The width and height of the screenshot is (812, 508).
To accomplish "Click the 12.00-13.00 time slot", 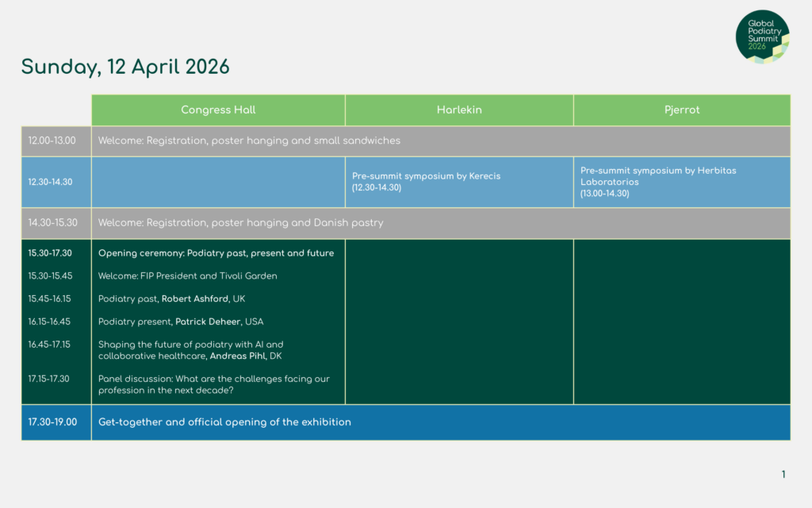I will (x=52, y=140).
